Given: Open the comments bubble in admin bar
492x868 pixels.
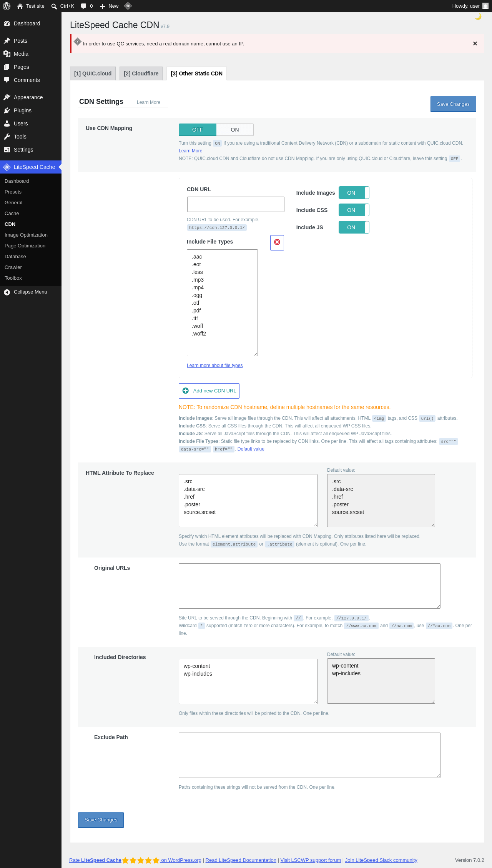Looking at the screenshot, I should [x=83, y=6].
